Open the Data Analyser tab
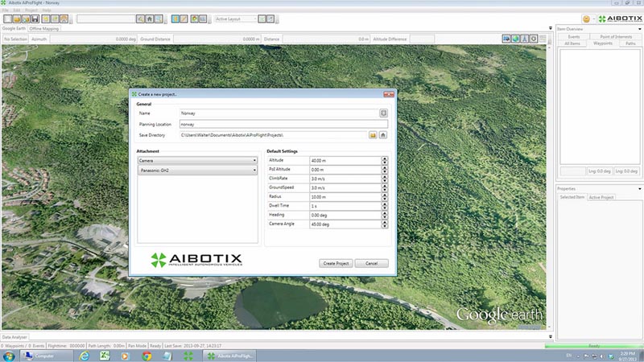Viewport: 644px width, 362px height. (x=14, y=337)
